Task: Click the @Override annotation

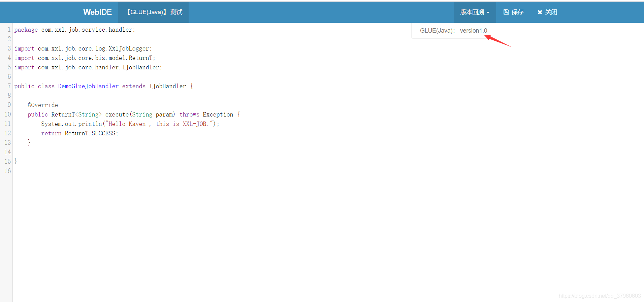Action: (x=43, y=105)
